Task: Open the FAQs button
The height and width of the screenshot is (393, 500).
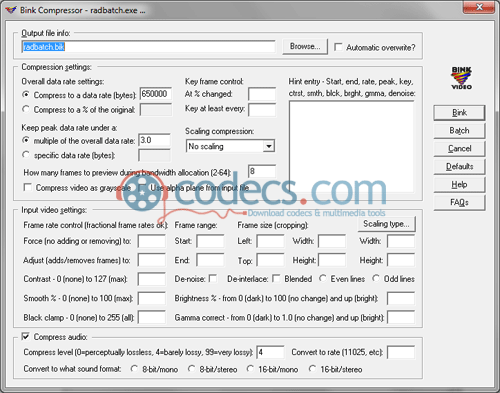Action: click(x=459, y=202)
